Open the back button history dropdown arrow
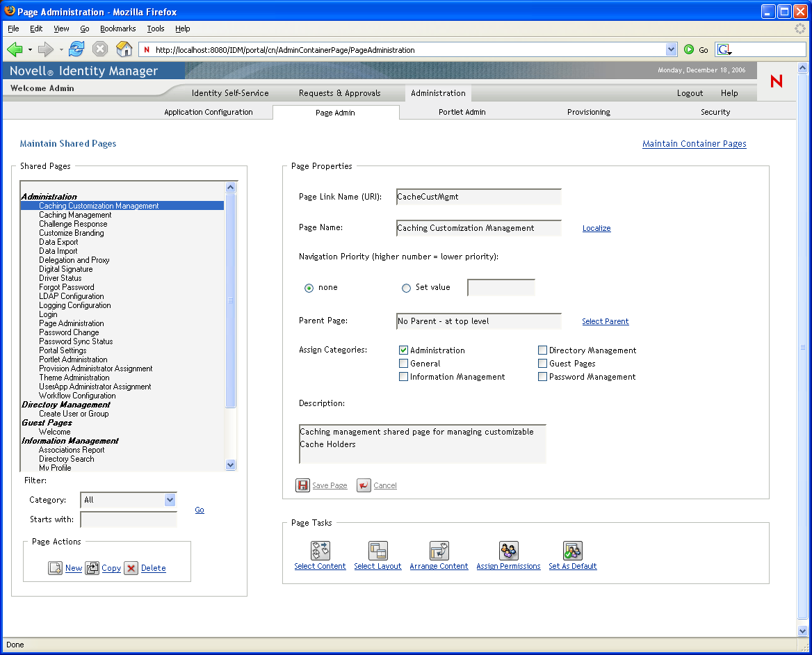Screen dimensions: 812x655 coord(30,50)
